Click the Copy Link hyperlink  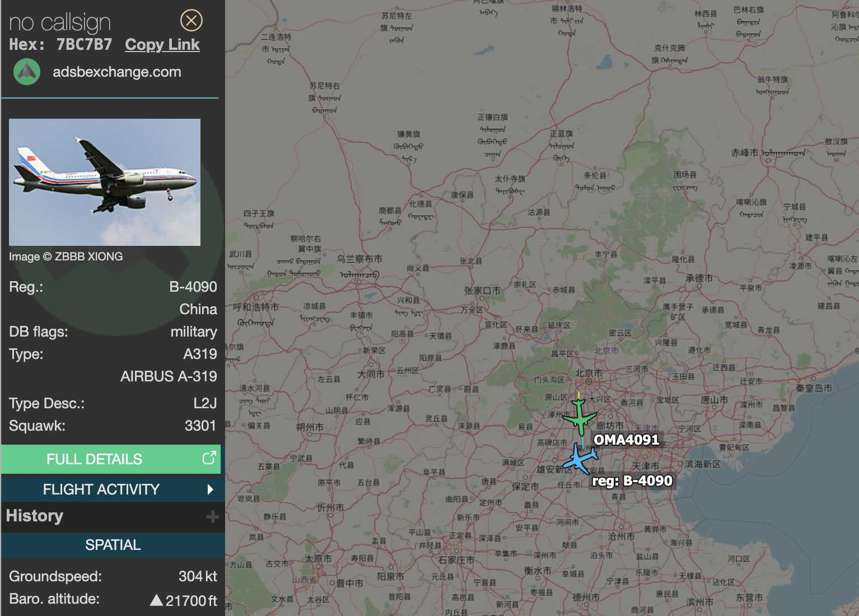[162, 45]
